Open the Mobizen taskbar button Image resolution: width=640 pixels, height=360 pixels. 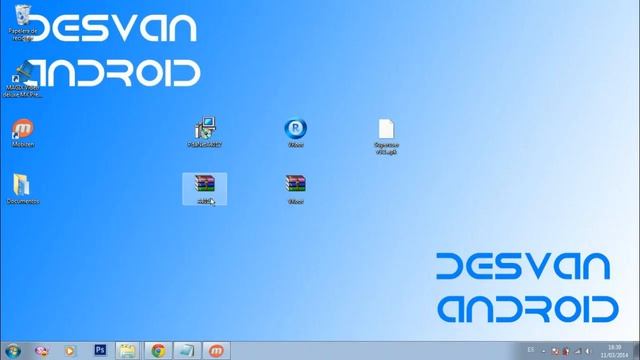216,351
